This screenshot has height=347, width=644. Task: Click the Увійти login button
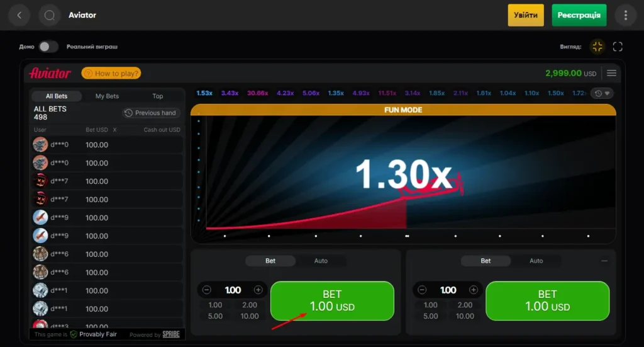[526, 15]
